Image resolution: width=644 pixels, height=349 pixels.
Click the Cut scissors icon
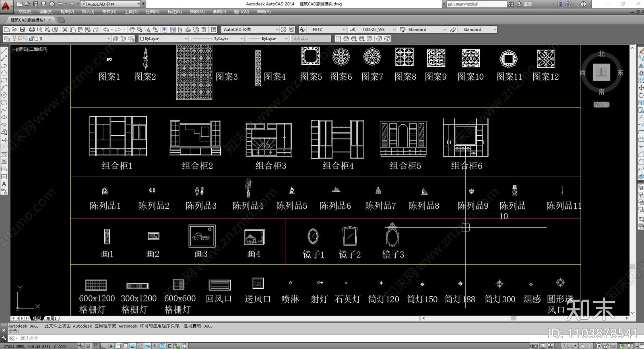tap(65, 29)
